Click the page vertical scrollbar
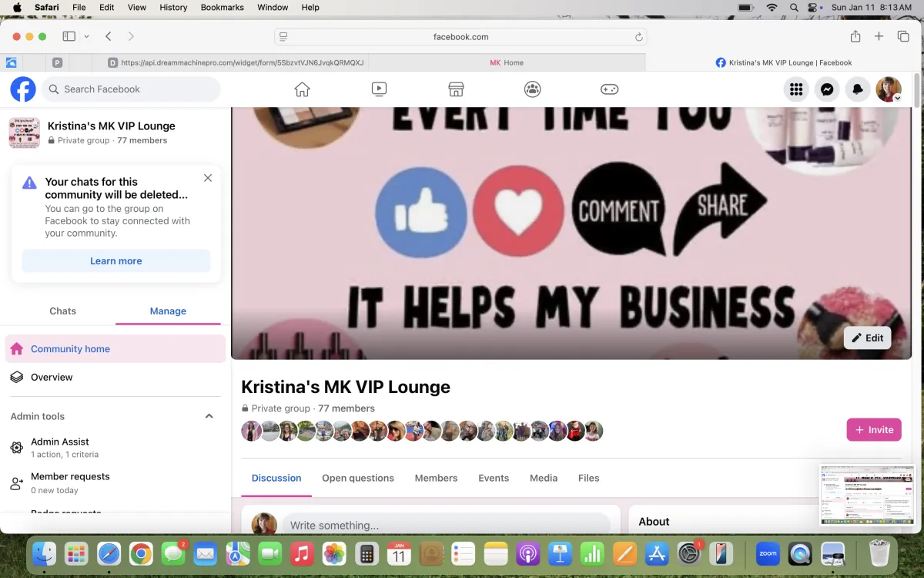The width and height of the screenshot is (924, 578). pos(916,91)
